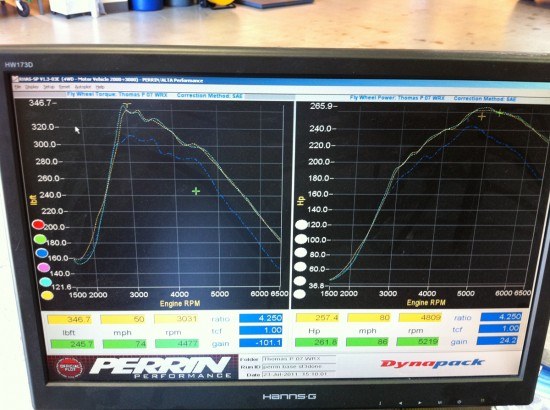The width and height of the screenshot is (550, 410).
Task: Select the yellow run color circle
Action: 47,295
